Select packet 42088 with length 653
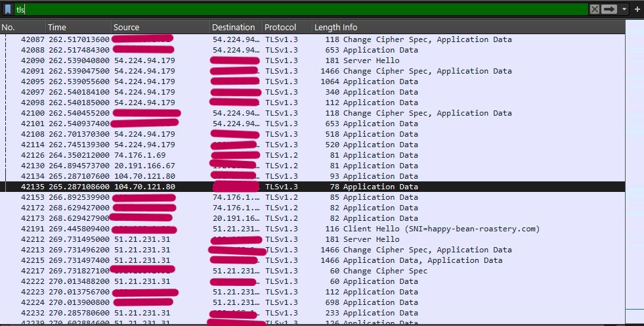644x326 pixels. tap(312, 50)
